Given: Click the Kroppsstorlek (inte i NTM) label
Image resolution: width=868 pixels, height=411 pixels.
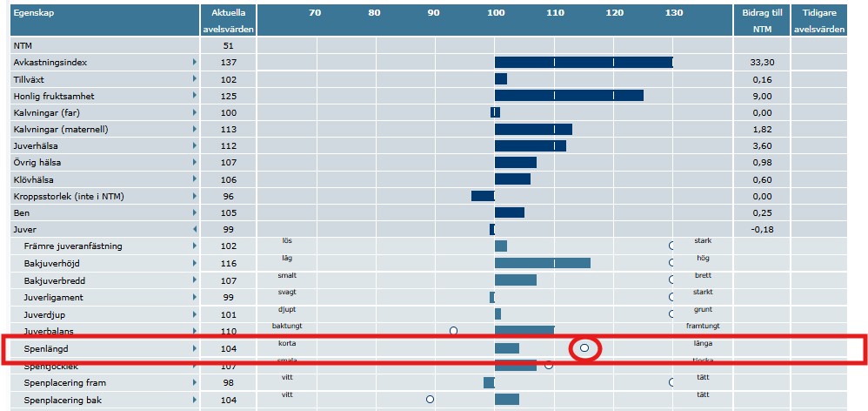Looking at the screenshot, I should point(69,197).
